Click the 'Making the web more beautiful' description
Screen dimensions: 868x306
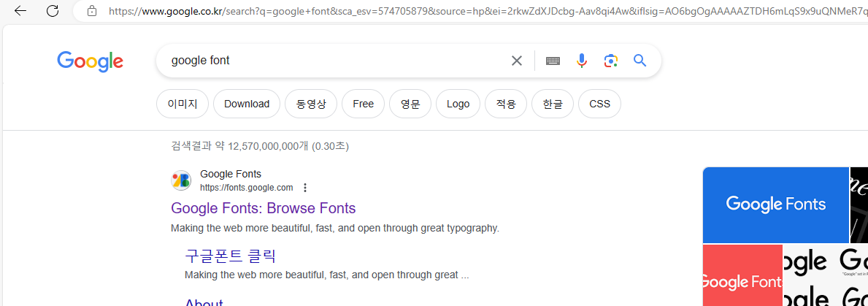point(335,228)
